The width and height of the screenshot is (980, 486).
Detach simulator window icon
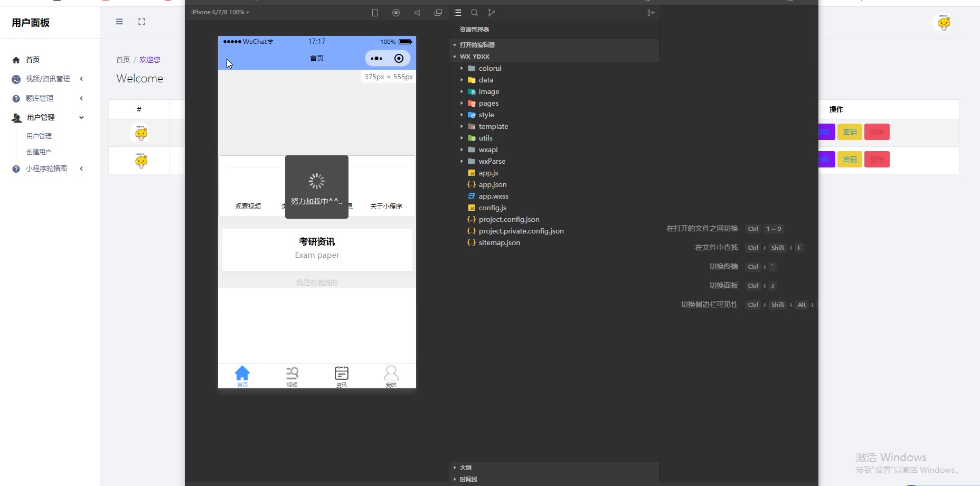point(438,13)
